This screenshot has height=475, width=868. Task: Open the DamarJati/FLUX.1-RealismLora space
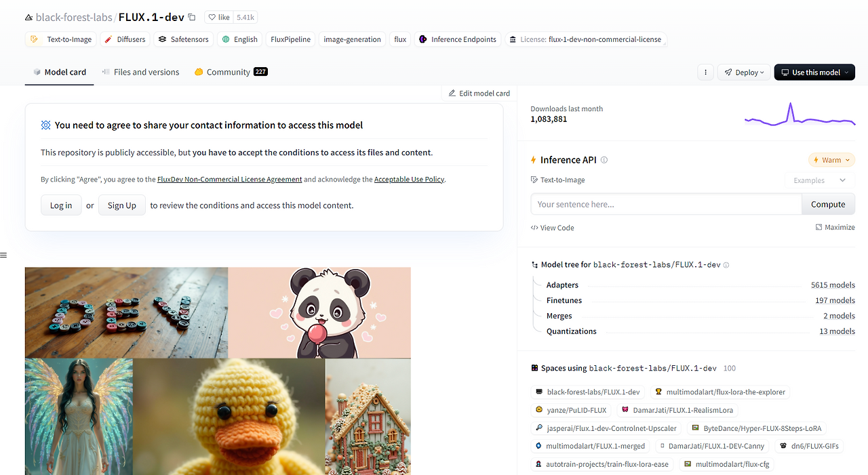(x=677, y=410)
